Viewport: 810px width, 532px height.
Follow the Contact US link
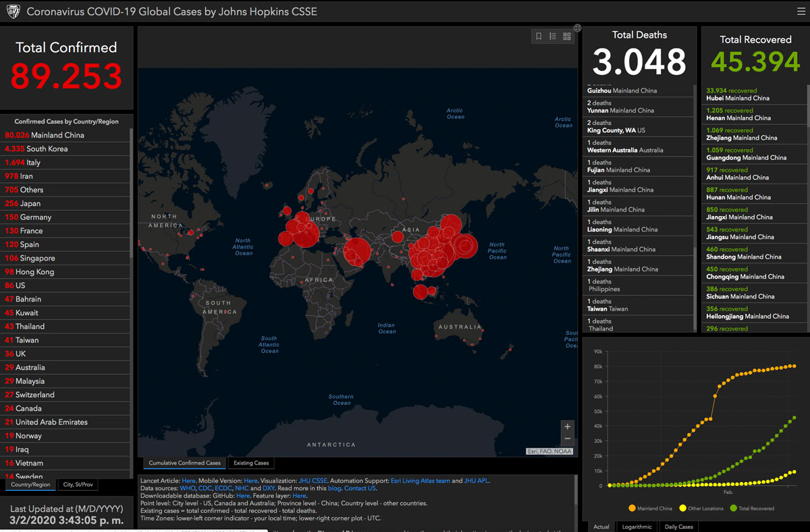pyautogui.click(x=360, y=488)
